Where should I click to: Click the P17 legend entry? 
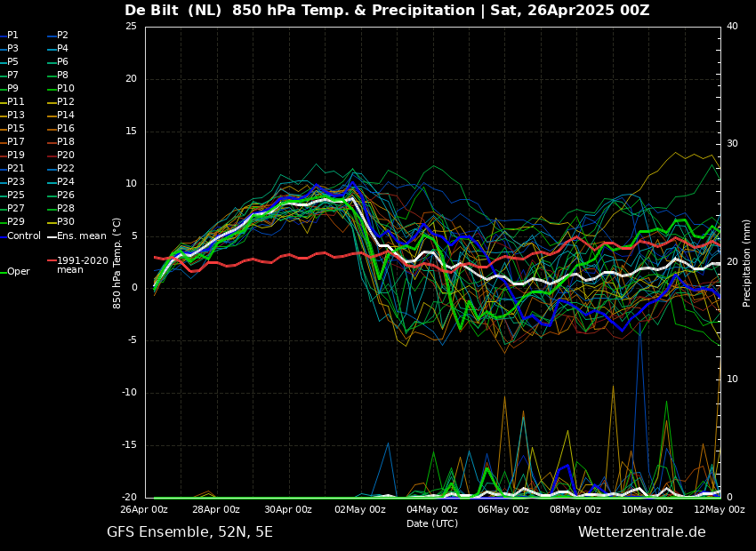click(12, 141)
